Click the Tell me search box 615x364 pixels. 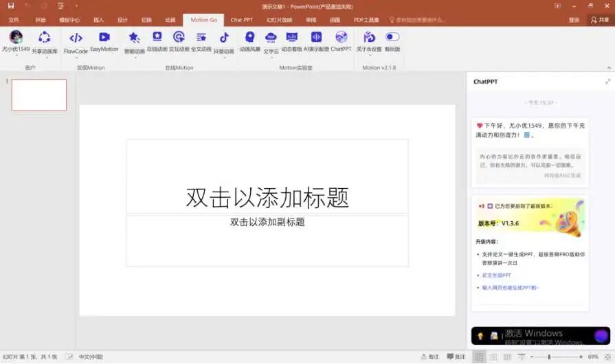[x=417, y=20]
